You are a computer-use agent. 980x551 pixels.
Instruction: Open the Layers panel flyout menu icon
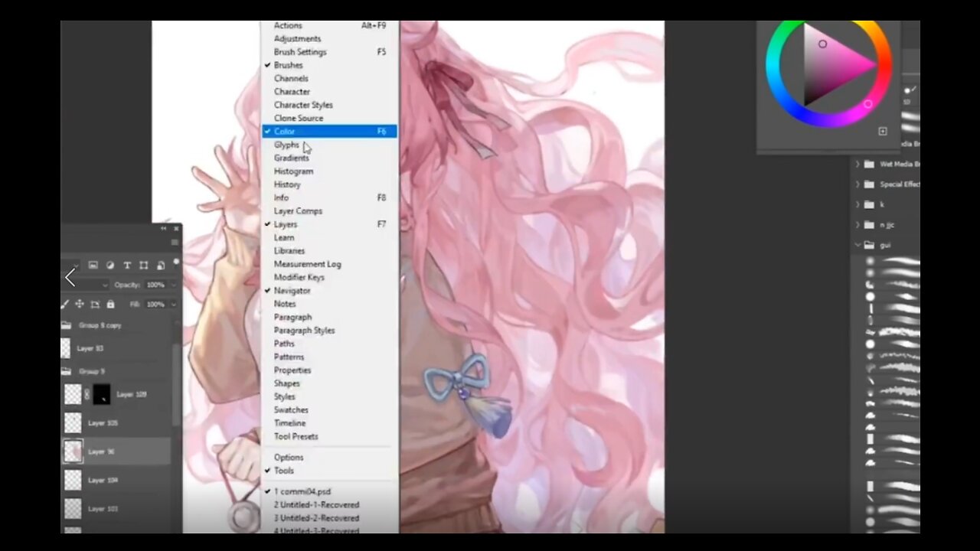pyautogui.click(x=175, y=242)
